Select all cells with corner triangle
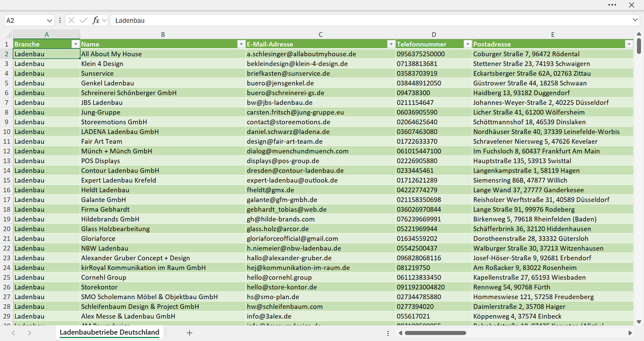 [x=9, y=35]
